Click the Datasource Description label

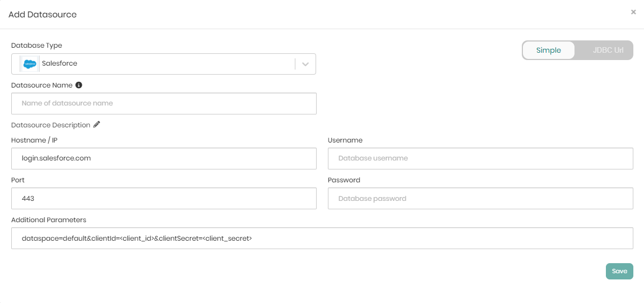click(x=50, y=125)
